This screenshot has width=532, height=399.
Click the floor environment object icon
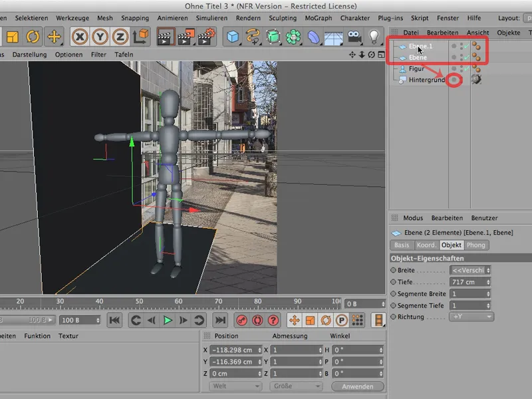pyautogui.click(x=333, y=37)
